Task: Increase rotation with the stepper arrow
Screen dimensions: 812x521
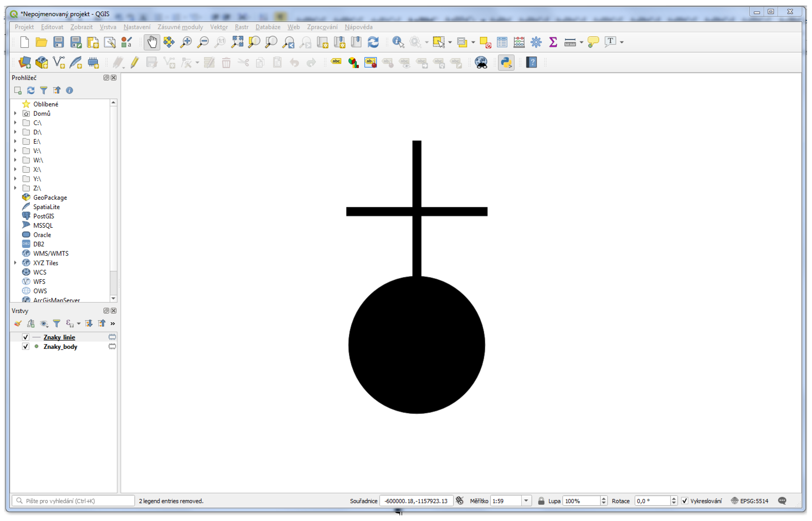Action: tap(674, 499)
